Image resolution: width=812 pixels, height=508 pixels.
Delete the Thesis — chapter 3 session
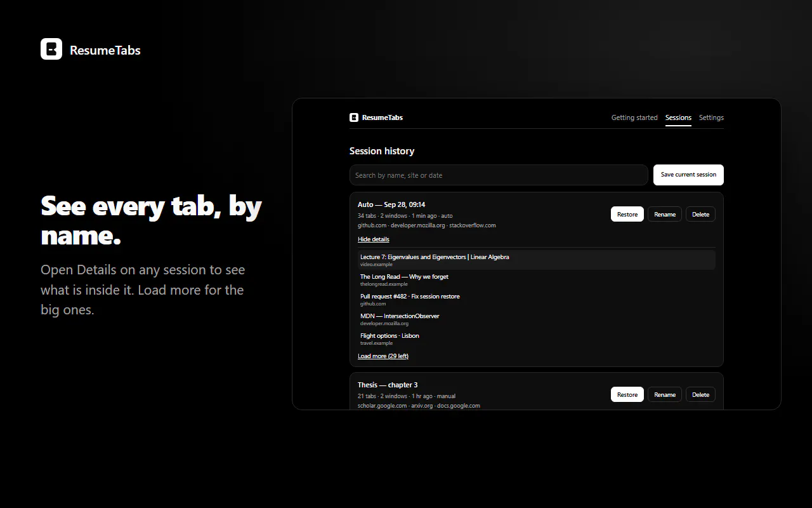point(700,395)
